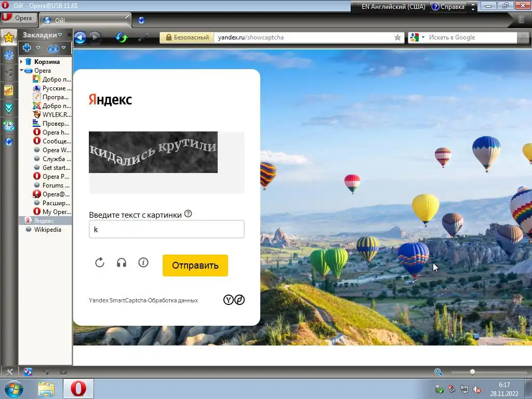Add a bookmark with panel plus button
Screen dimensions: 532x399
coord(27,48)
